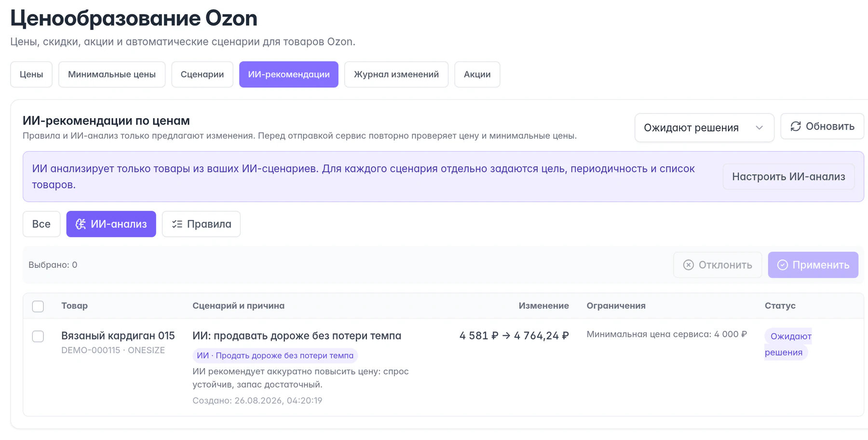Click the Ограничения column header
Image resolution: width=868 pixels, height=440 pixels.
point(616,306)
